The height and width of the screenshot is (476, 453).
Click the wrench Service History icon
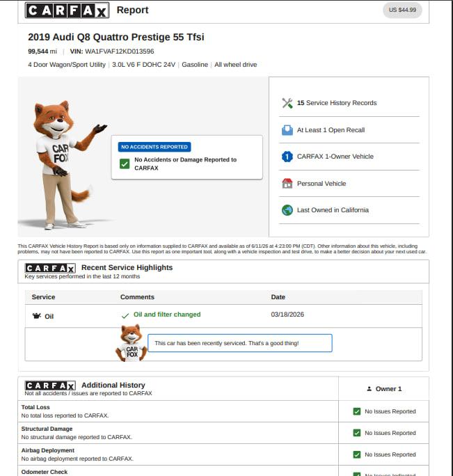pyautogui.click(x=287, y=103)
